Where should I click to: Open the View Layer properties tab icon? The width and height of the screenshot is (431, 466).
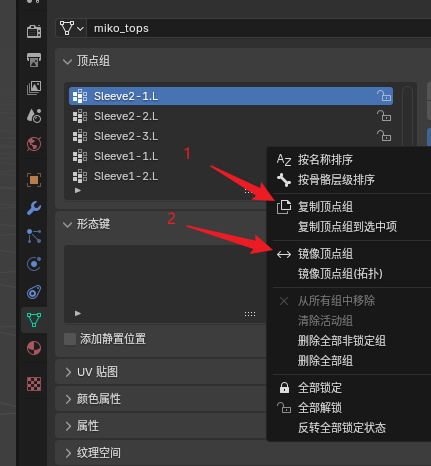click(x=34, y=88)
